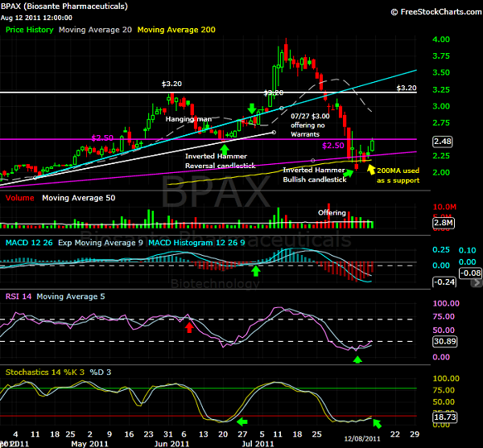Click the 29 date tick on time axis
483x448 pixels.
point(415,434)
